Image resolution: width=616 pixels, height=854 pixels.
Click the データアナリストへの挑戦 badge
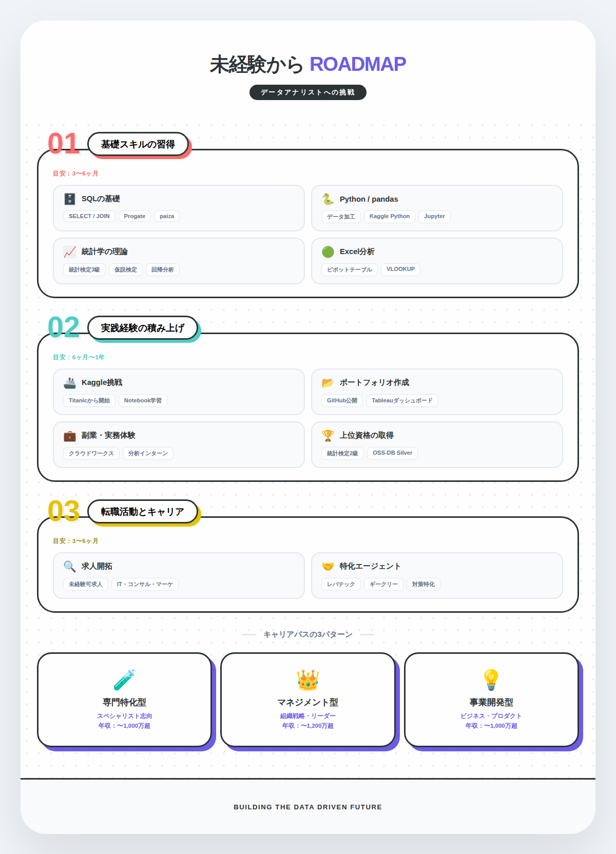point(308,92)
